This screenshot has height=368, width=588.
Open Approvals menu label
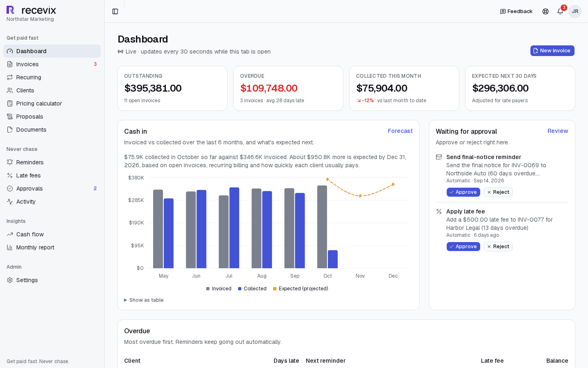click(x=29, y=188)
